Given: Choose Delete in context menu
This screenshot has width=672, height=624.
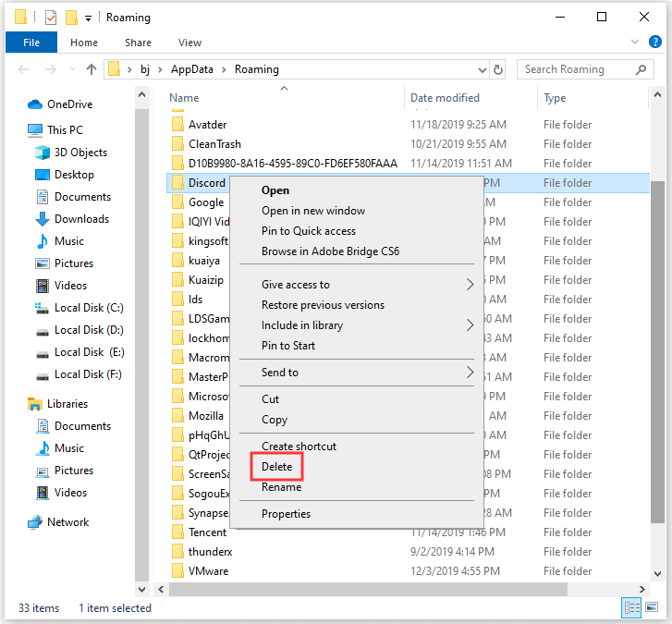Looking at the screenshot, I should pos(357,467).
